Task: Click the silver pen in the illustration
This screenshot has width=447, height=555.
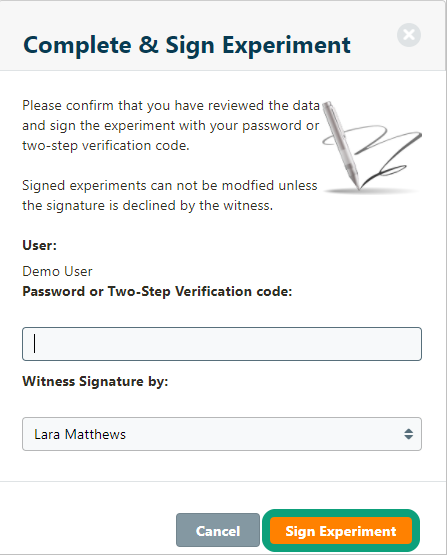Action: [342, 145]
